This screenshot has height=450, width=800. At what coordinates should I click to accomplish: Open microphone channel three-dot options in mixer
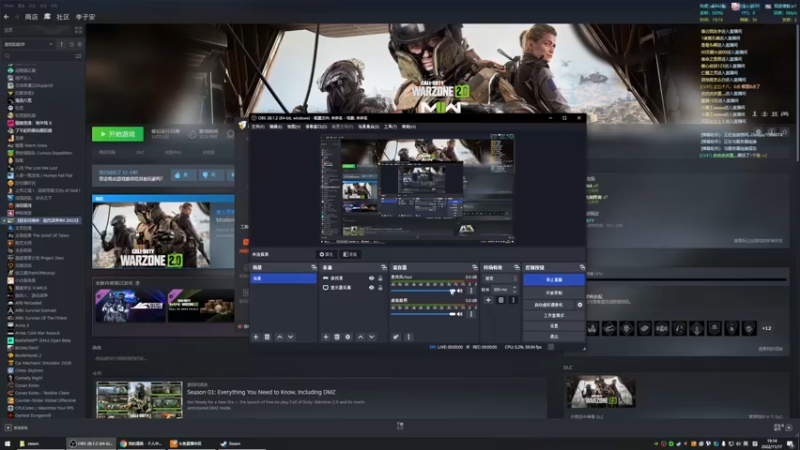point(471,291)
